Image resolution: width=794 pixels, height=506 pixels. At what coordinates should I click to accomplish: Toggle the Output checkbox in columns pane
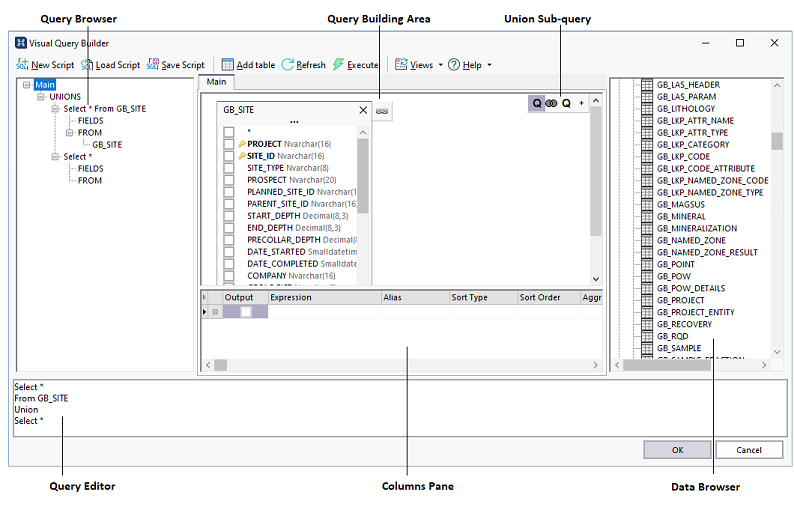click(x=246, y=312)
